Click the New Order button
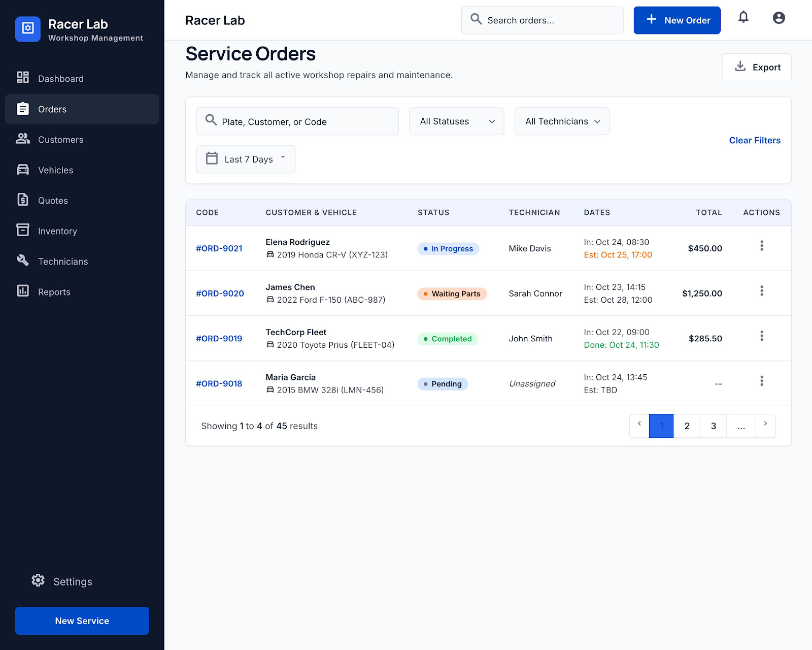Screen dimensions: 812x650 [x=677, y=20]
